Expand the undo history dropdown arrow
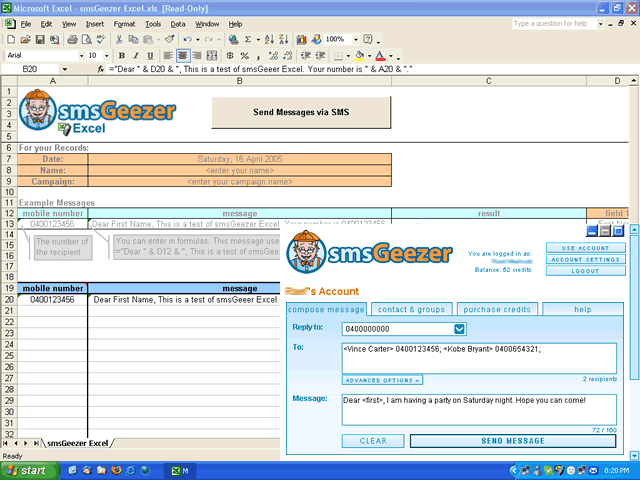Screen dimensions: 640x480 (x=198, y=40)
